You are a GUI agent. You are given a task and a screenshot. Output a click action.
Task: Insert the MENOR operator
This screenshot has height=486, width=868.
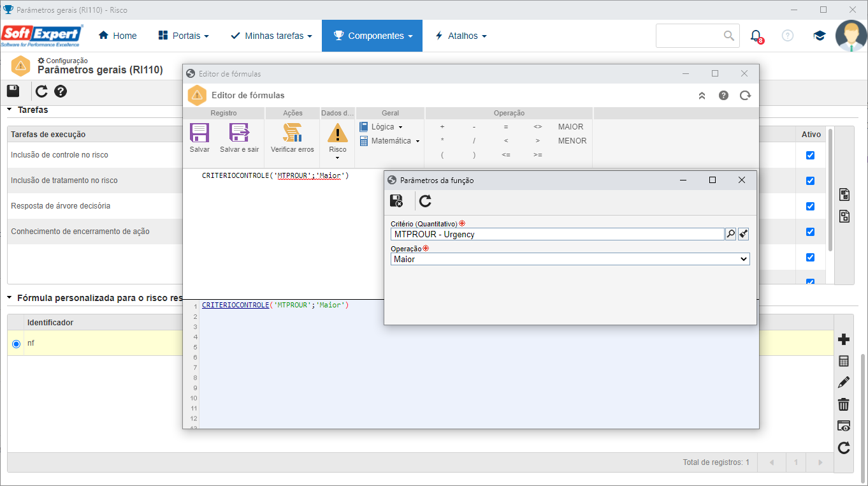click(x=572, y=141)
